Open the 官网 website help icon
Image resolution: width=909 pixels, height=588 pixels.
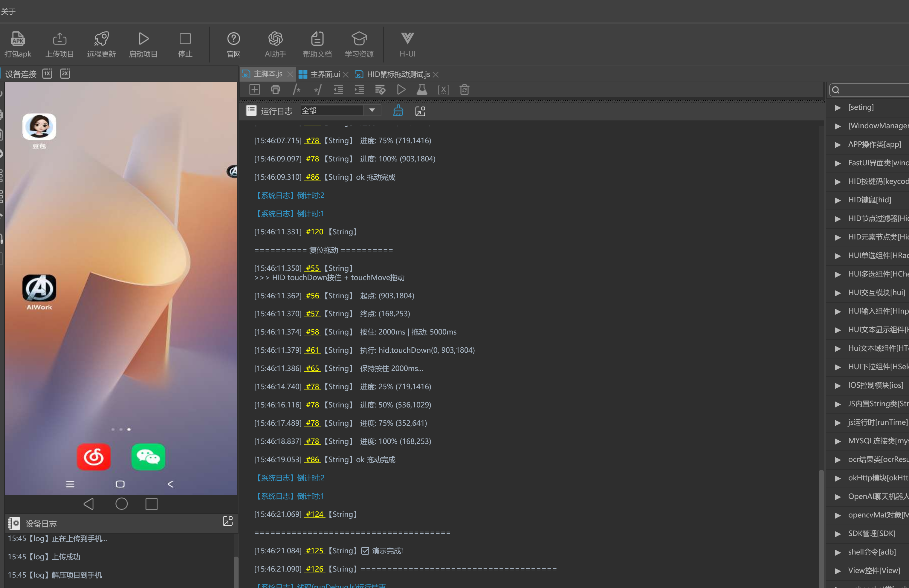tap(234, 39)
